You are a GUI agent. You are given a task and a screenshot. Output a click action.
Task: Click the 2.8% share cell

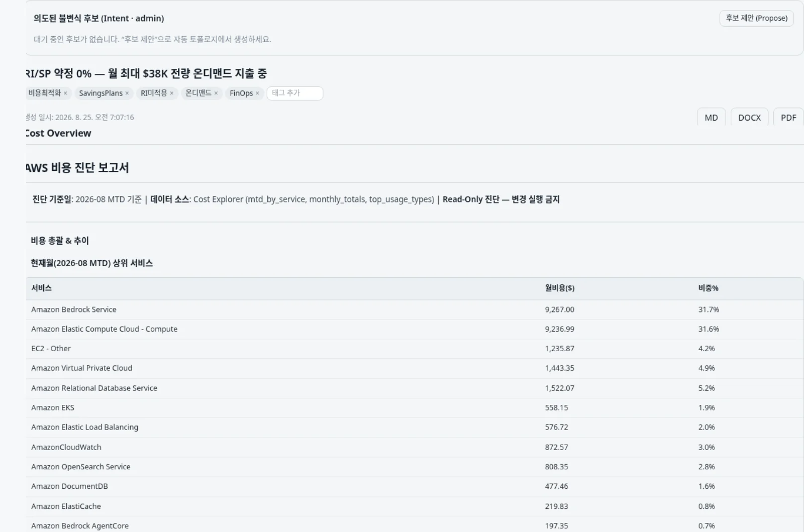point(707,467)
